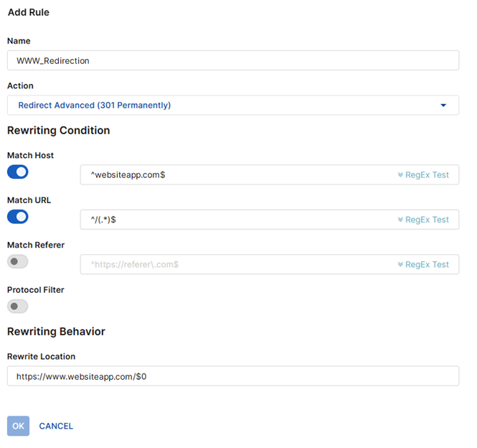Open RegEx Test for the Match Host pattern

click(x=427, y=175)
